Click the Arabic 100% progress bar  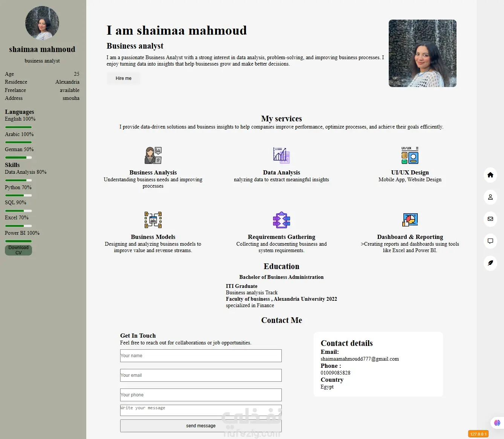[18, 142]
